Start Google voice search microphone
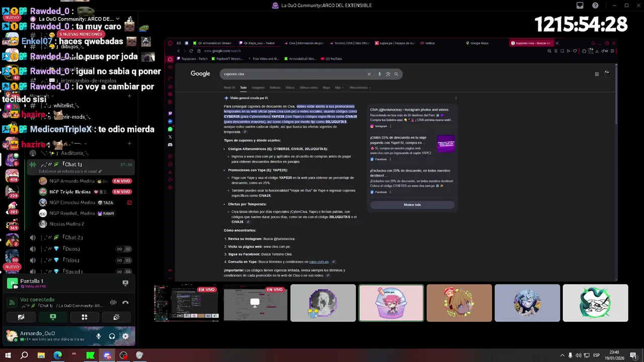This screenshot has width=644, height=362. coord(379,74)
